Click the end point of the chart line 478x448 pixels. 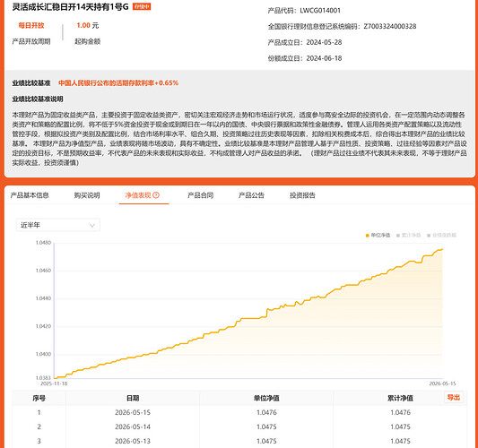click(442, 249)
